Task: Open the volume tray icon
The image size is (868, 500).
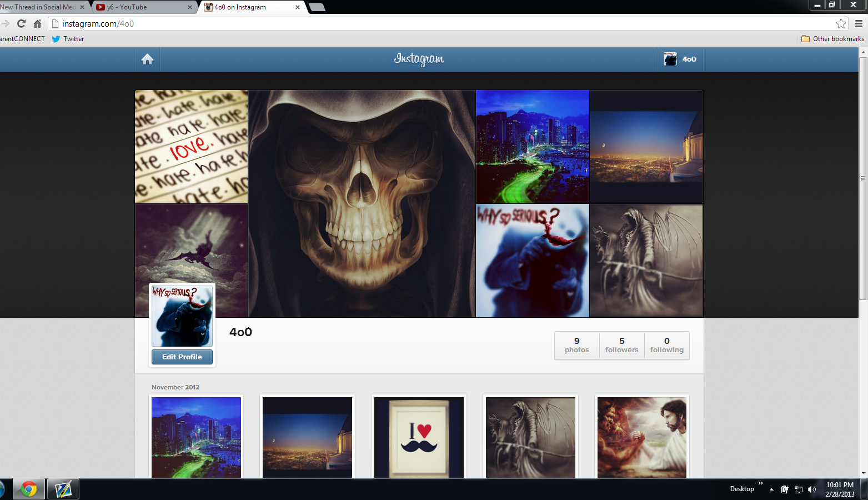Action: (812, 489)
